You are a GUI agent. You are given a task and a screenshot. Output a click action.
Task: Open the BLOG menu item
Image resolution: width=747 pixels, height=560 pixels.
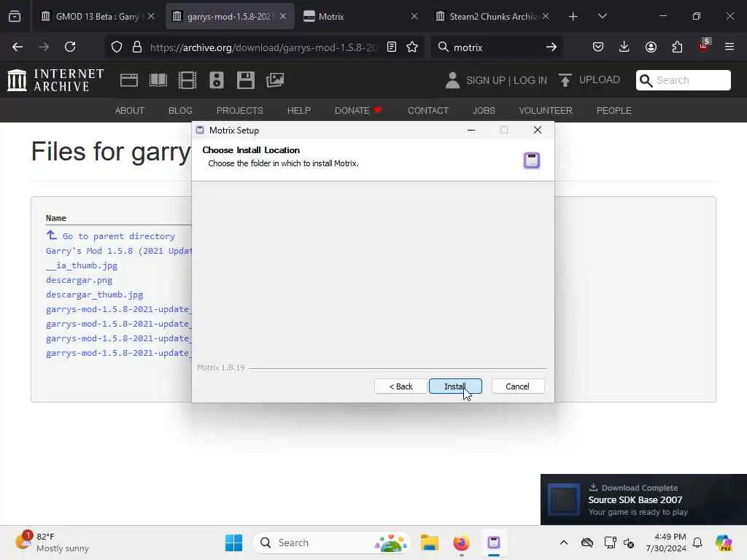click(180, 111)
